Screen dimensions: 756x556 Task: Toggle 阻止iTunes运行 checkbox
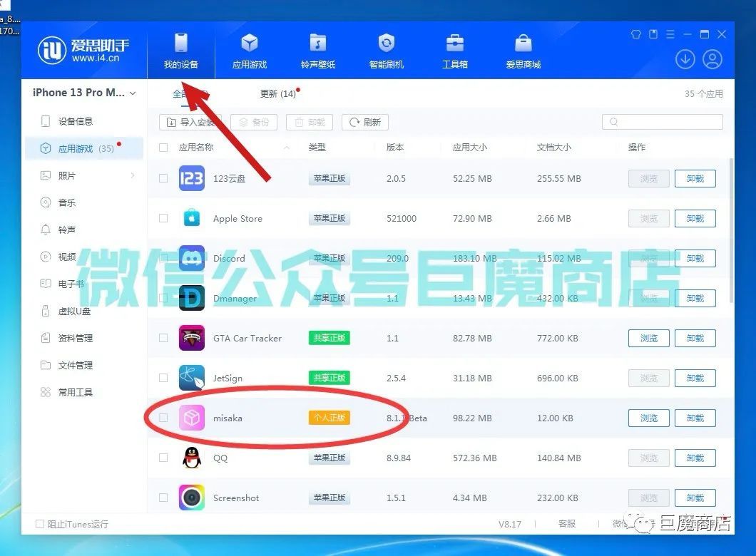click(40, 524)
